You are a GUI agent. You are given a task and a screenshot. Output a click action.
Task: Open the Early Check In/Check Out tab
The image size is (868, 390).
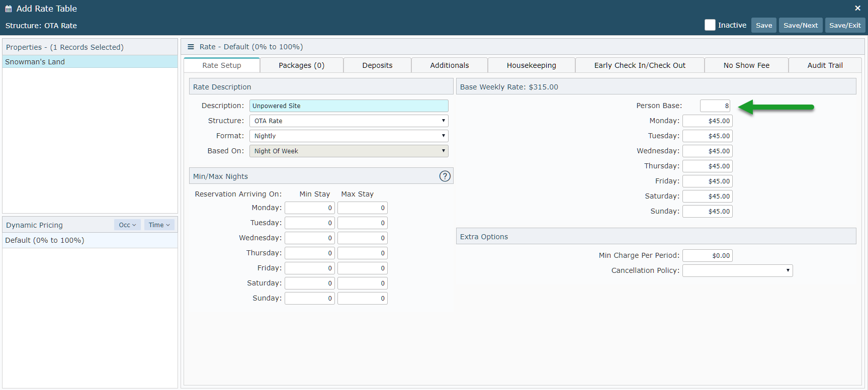[640, 65]
